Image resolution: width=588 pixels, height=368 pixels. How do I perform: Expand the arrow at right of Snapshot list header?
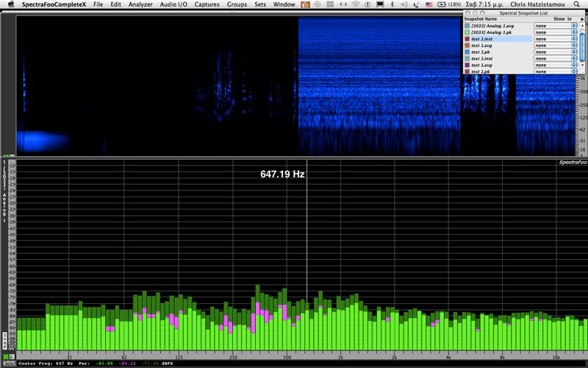[x=582, y=18]
